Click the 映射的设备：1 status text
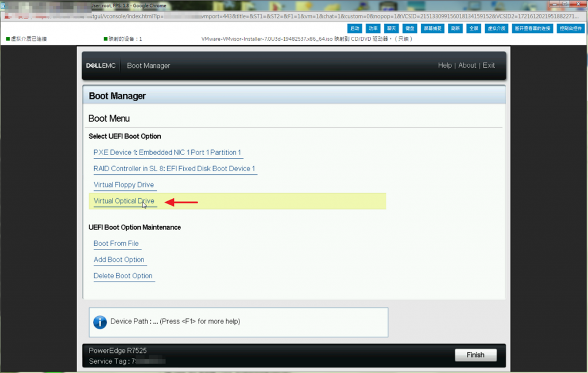588x373 pixels. 123,39
